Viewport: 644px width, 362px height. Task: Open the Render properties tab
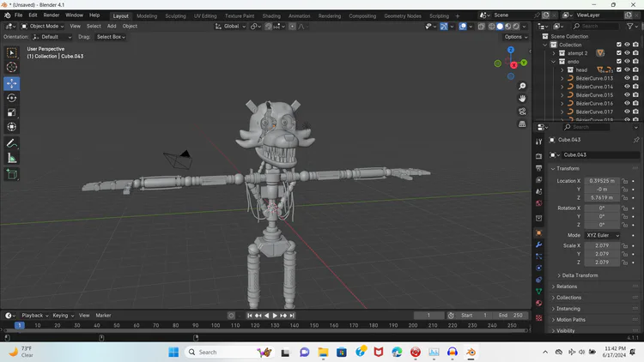click(x=539, y=156)
